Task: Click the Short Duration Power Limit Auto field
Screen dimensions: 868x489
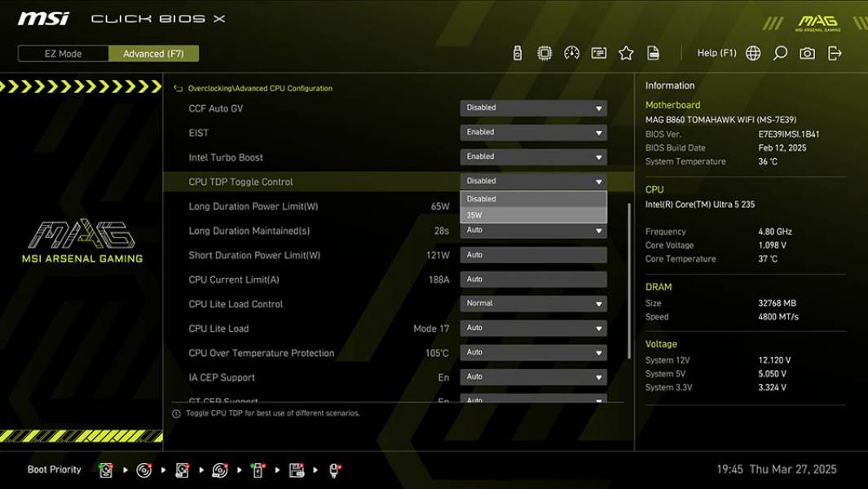Action: pos(533,255)
